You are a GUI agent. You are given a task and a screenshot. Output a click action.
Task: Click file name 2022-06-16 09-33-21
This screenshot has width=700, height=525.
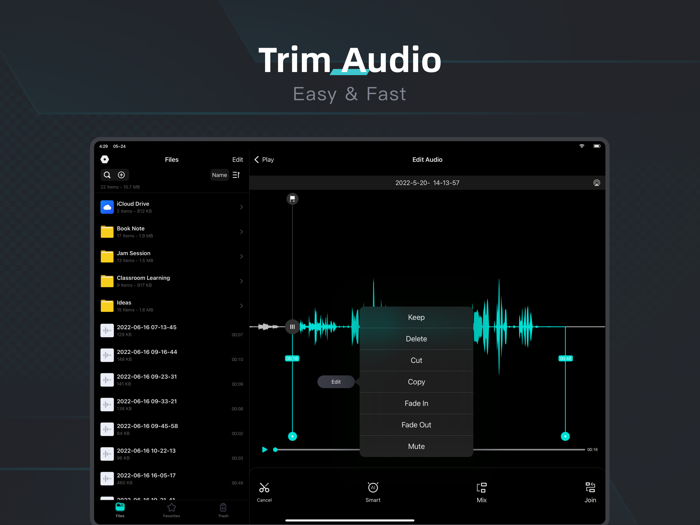point(147,401)
